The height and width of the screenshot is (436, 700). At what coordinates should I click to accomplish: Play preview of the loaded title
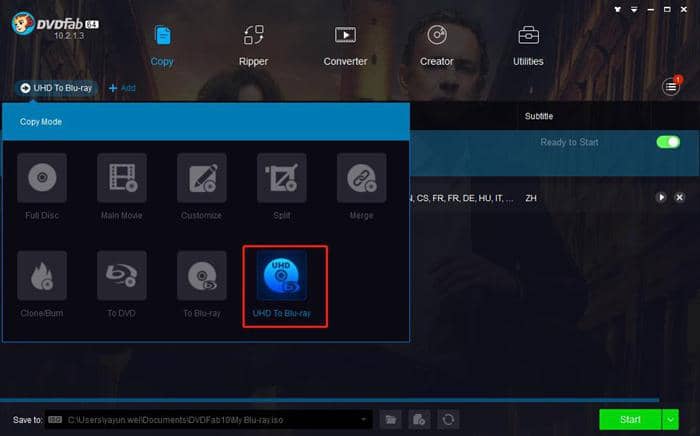coord(661,197)
